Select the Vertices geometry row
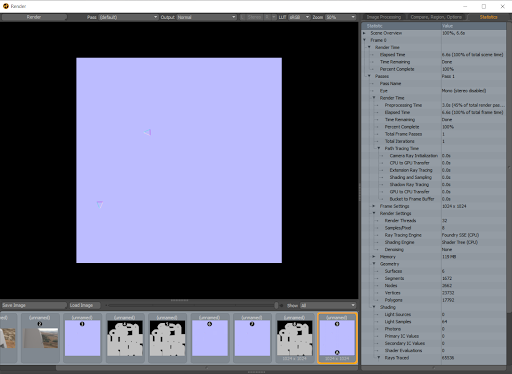This screenshot has width=512, height=374. 434,293
